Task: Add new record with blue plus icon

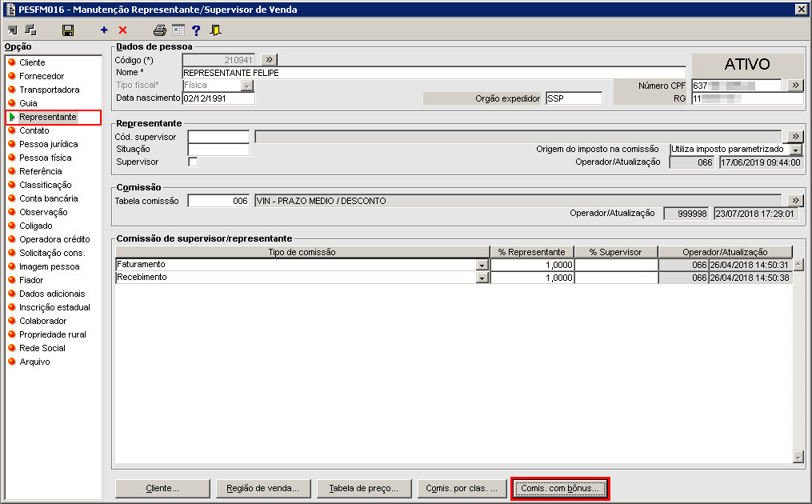Action: (x=104, y=30)
